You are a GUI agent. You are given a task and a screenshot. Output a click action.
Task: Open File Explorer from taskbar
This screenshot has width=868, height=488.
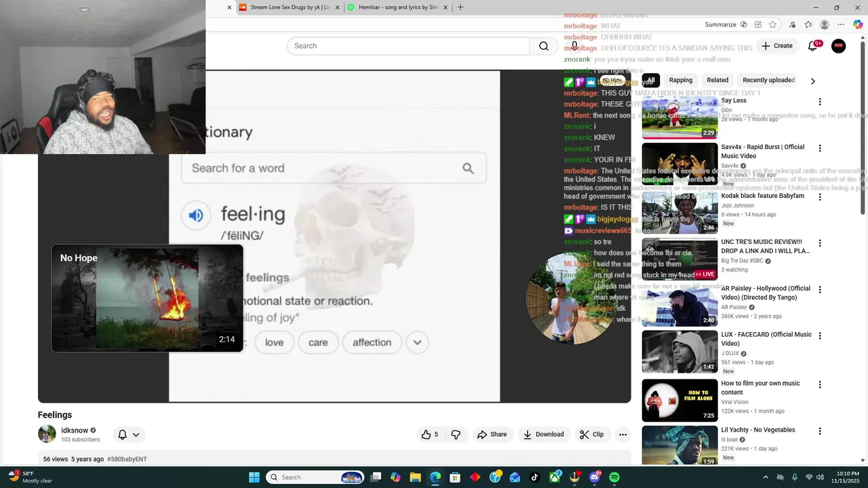415,477
